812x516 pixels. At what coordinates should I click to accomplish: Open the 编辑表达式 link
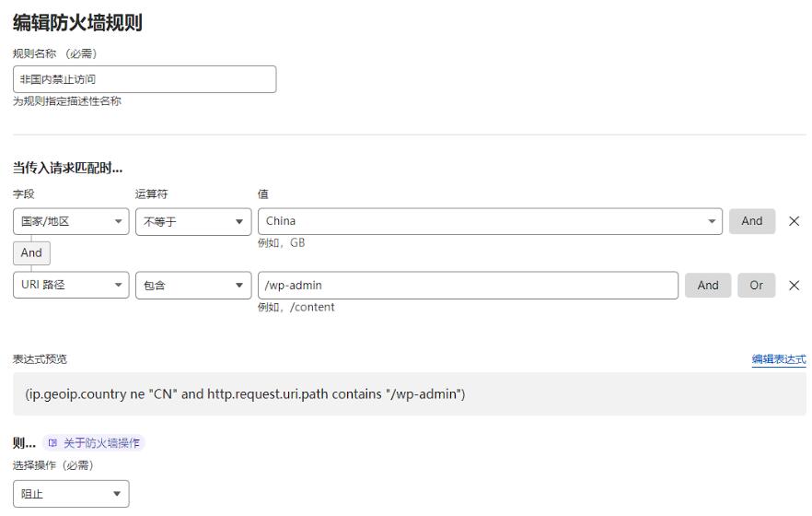(x=779, y=359)
